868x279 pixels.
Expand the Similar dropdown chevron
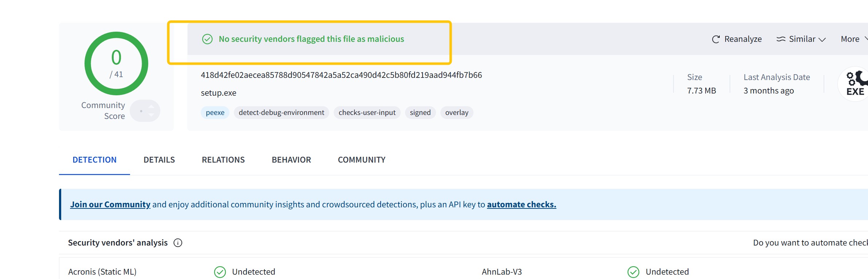(x=822, y=40)
